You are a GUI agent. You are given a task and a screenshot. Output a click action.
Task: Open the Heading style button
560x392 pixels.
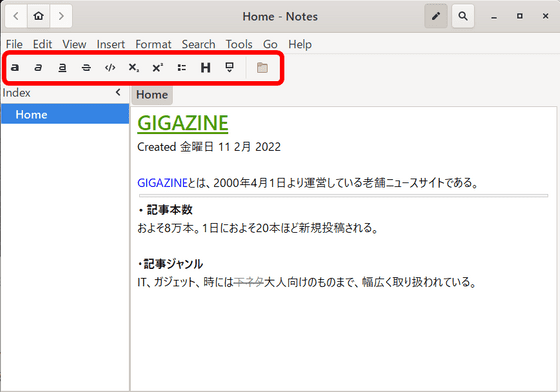point(205,67)
